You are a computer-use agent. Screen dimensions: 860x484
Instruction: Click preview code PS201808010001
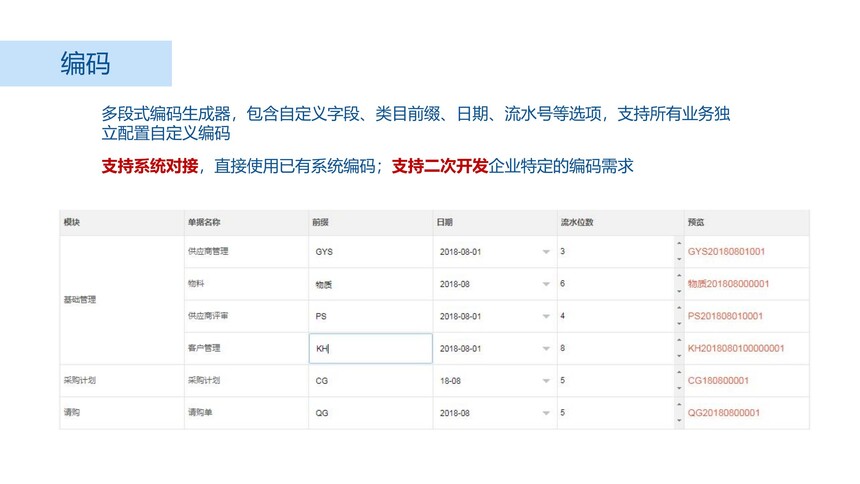coord(725,317)
